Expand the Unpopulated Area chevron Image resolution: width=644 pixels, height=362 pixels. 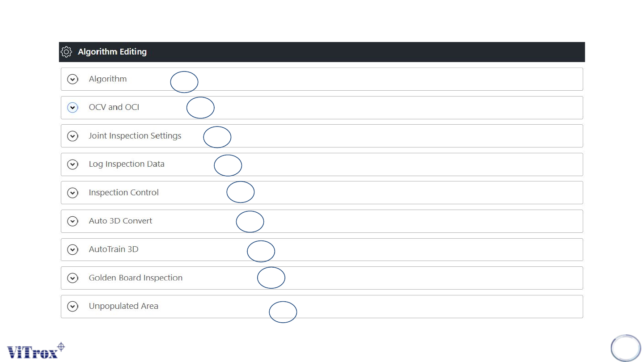point(72,306)
